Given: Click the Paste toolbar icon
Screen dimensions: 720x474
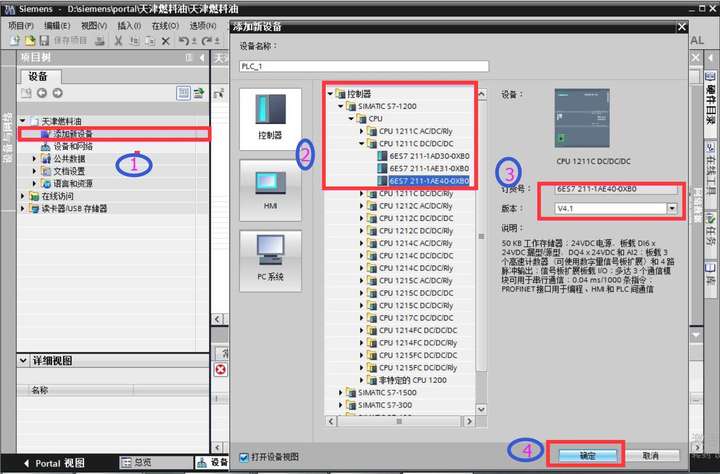Looking at the screenshot, I should (x=150, y=41).
